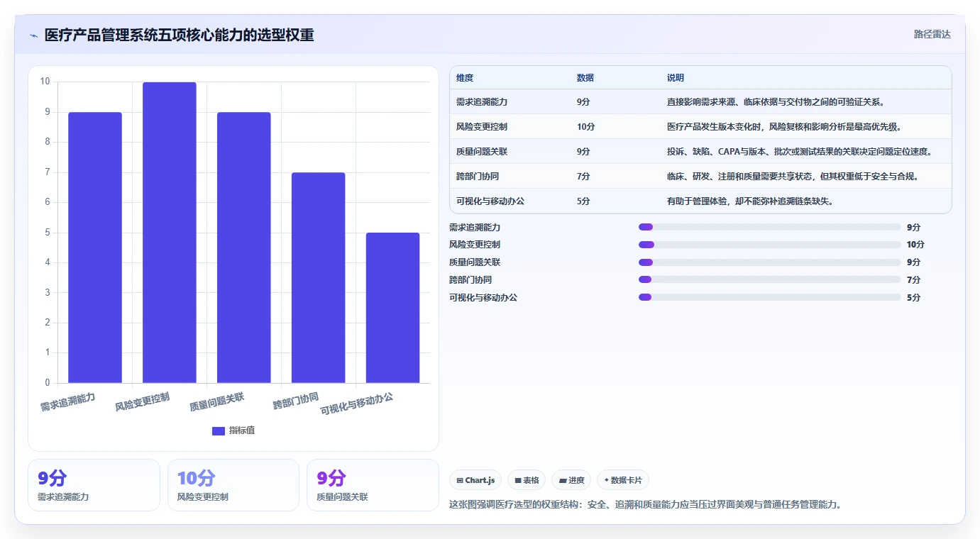Click the star icon in 数据卡片 tag
The height and width of the screenshot is (539, 980).
[x=607, y=480]
